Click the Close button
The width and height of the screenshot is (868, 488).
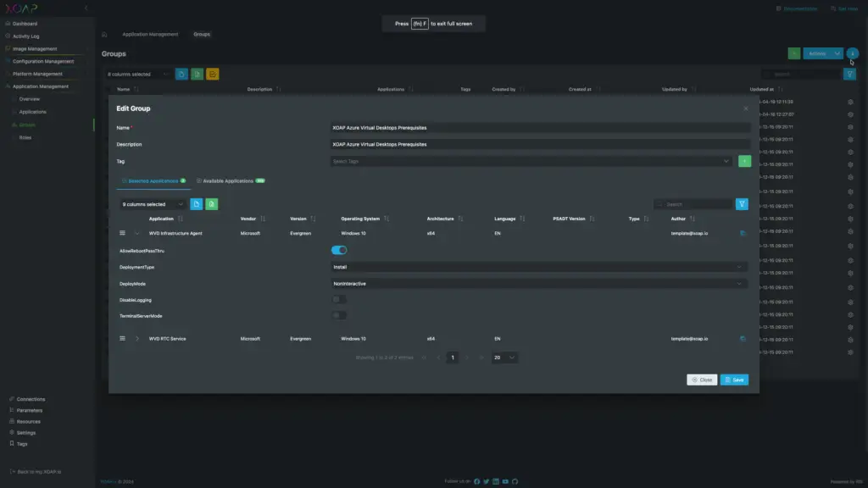pyautogui.click(x=702, y=380)
